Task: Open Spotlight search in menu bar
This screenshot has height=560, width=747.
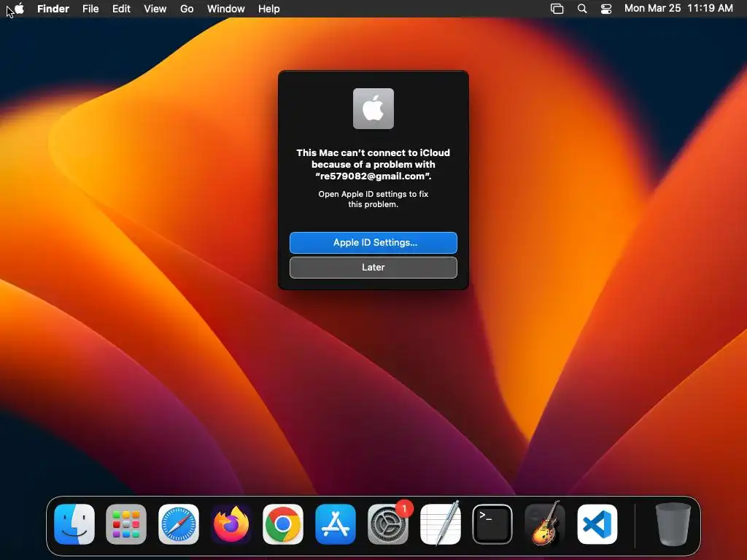Action: tap(582, 9)
